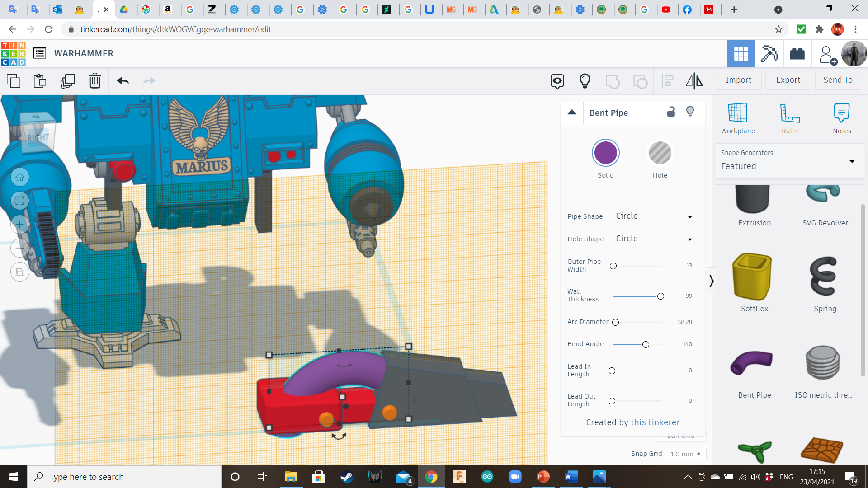Open the Pipe Shape dropdown
This screenshot has height=488, width=868.
655,216
